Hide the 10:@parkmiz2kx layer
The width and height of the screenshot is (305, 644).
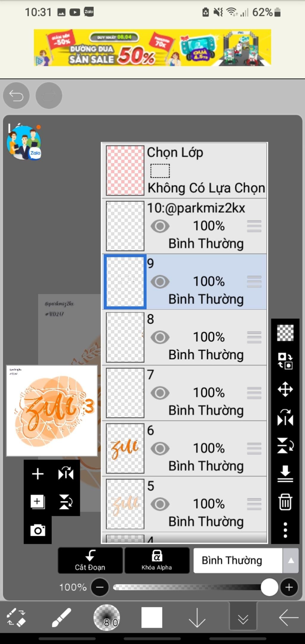pyautogui.click(x=160, y=226)
